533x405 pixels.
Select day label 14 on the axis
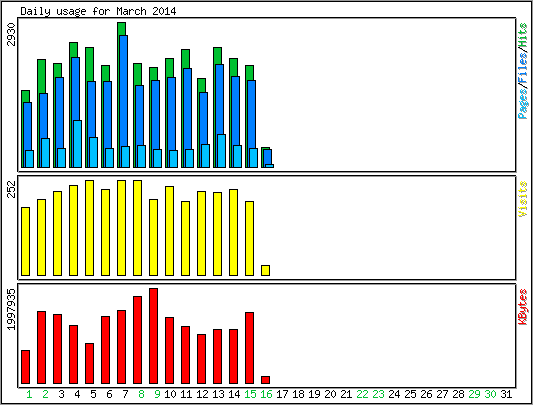[x=234, y=394]
